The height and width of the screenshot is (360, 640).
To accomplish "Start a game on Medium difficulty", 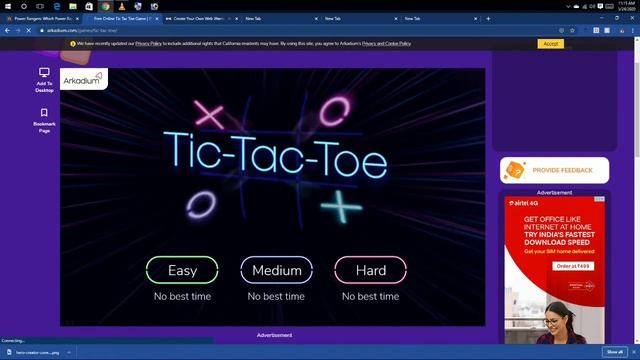I will (x=276, y=270).
